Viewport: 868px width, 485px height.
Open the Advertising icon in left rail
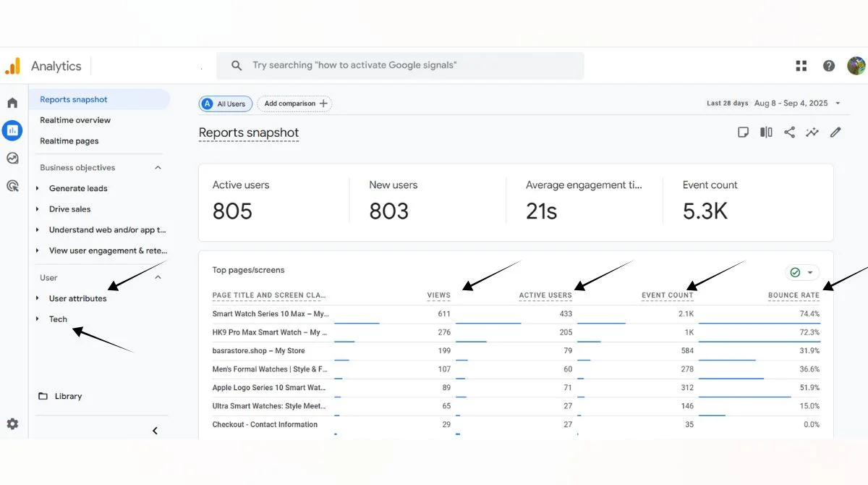tap(12, 186)
